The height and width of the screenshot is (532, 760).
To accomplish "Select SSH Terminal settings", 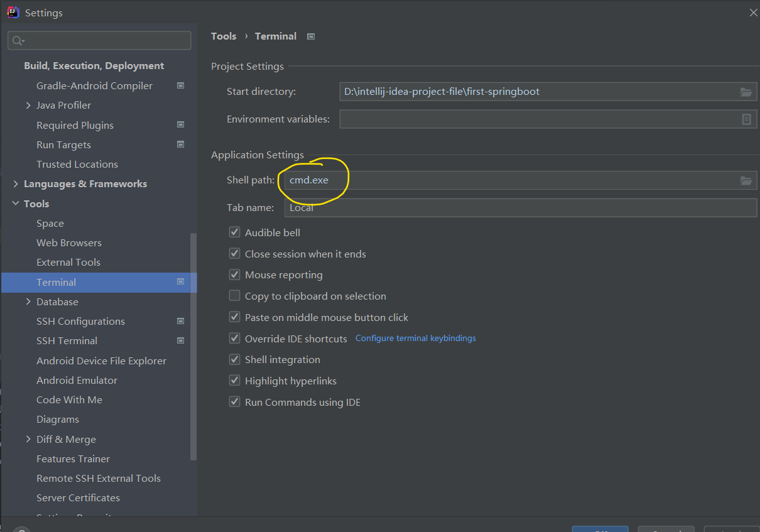I will (67, 340).
